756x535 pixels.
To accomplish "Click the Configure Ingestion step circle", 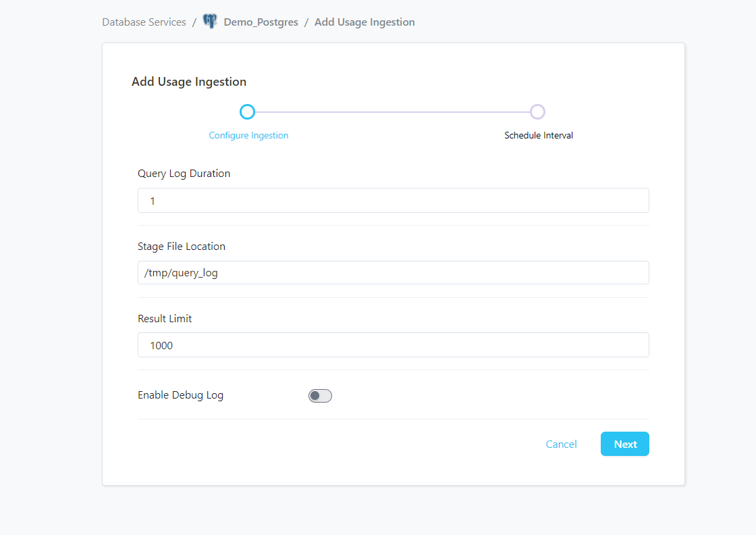I will click(248, 111).
